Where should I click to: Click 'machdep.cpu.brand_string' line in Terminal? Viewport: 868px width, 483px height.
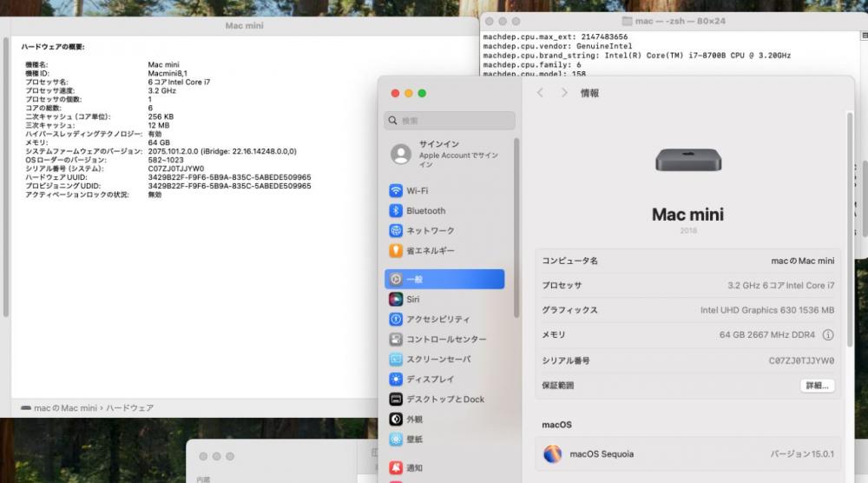[636, 56]
